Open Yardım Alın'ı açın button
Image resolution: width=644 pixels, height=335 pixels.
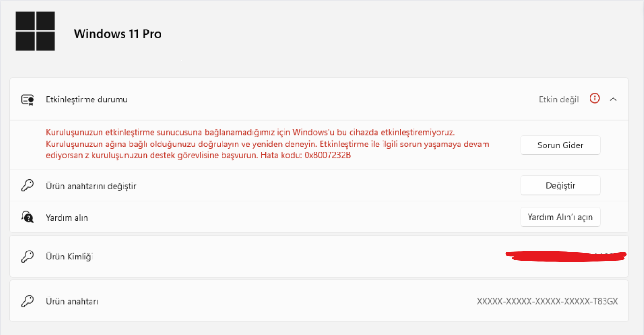(560, 217)
